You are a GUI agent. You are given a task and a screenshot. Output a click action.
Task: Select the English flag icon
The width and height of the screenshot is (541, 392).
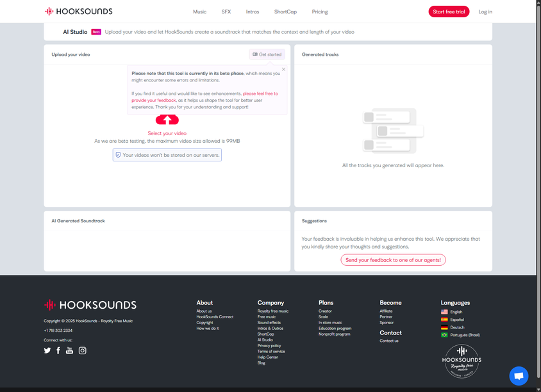coord(444,312)
